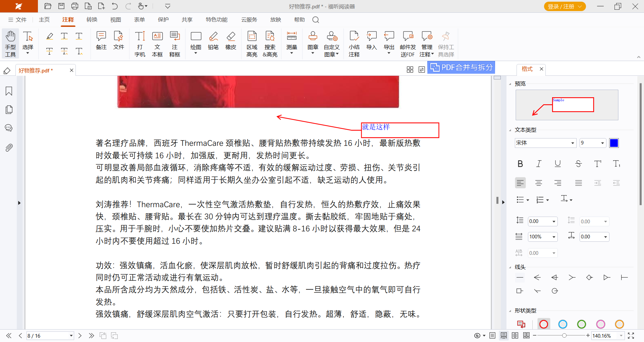Toggle Bold text formatting
Image resolution: width=644 pixels, height=342 pixels.
[x=520, y=164]
